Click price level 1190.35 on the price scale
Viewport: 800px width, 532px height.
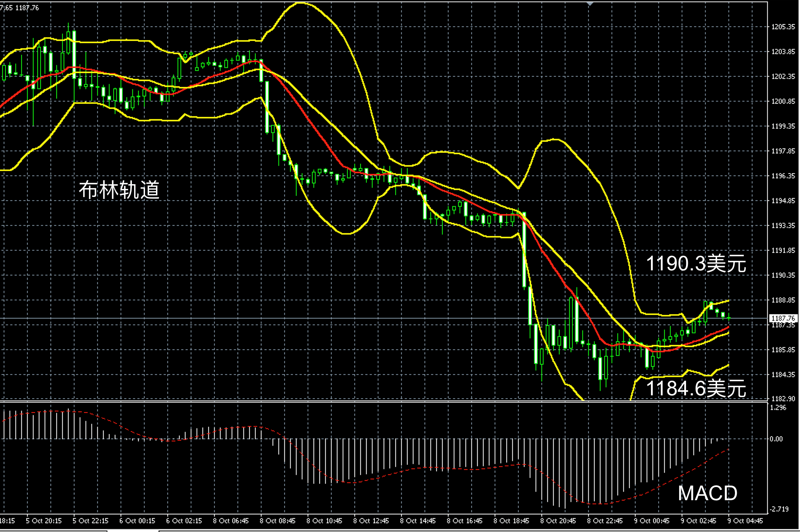pyautogui.click(x=783, y=275)
